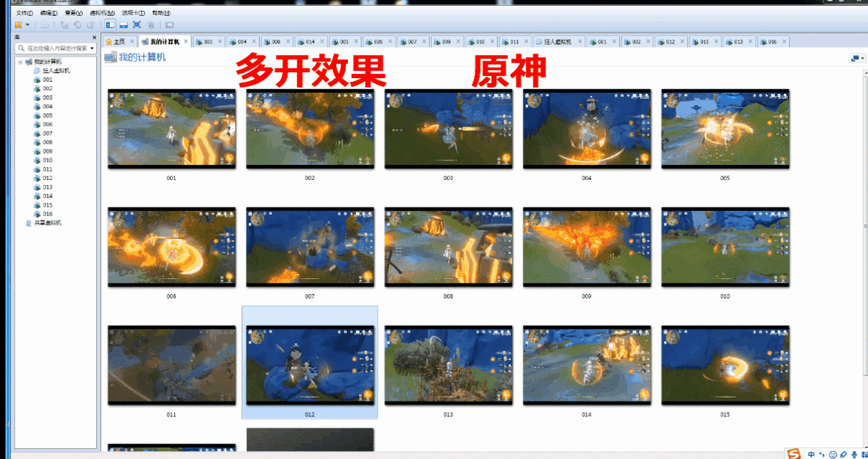
Task: Open the 查看(V) menu
Action: pyautogui.click(x=73, y=13)
